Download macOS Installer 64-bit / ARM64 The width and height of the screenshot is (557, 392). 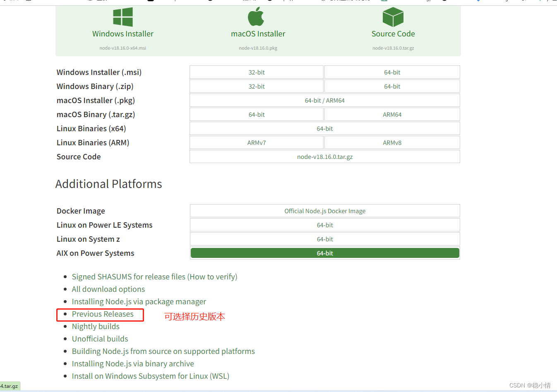coord(325,100)
